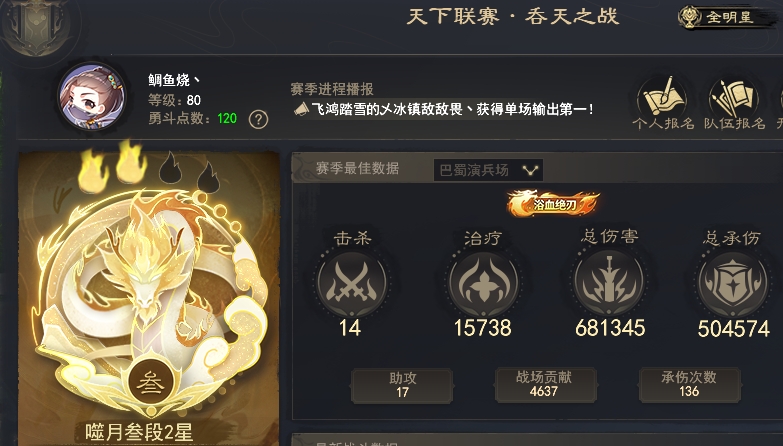
Task: Expand the 巴蜀演兵场 dropdown
Action: click(x=488, y=170)
